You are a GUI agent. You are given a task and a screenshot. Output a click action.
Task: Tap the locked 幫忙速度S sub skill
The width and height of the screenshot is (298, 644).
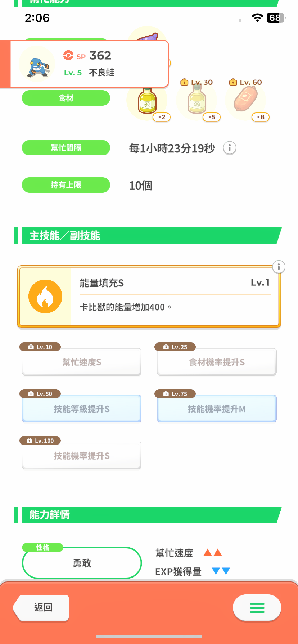[82, 362]
